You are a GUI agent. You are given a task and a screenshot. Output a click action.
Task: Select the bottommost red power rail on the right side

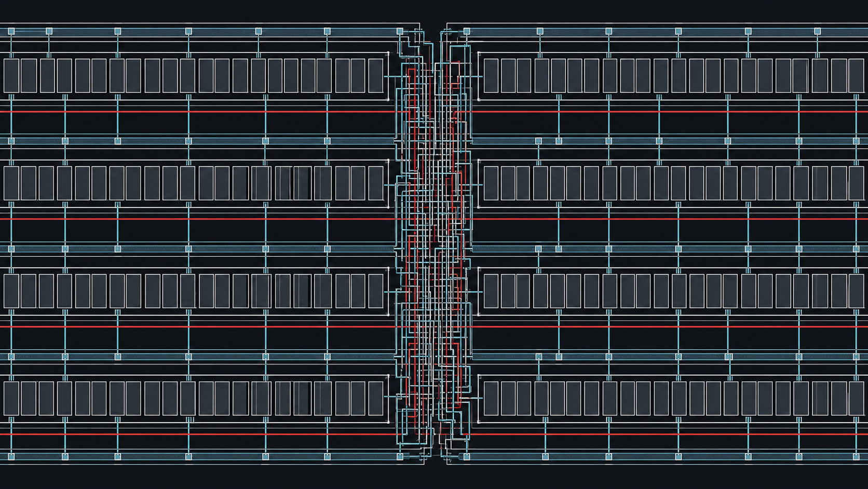(670, 434)
